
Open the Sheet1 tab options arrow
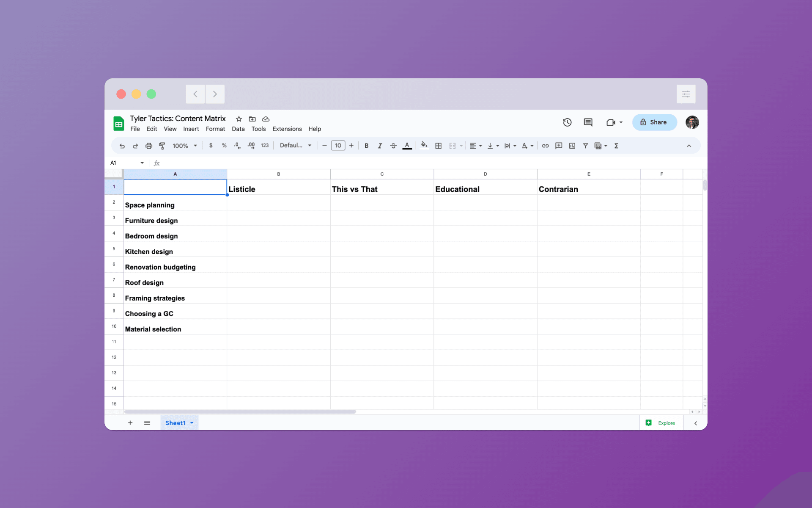click(192, 423)
